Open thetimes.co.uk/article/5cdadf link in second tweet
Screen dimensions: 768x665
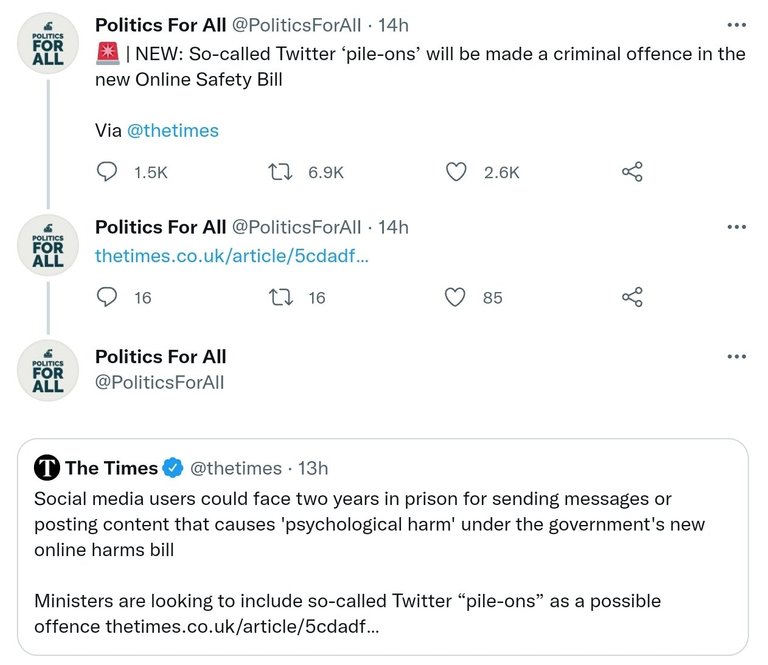click(232, 256)
